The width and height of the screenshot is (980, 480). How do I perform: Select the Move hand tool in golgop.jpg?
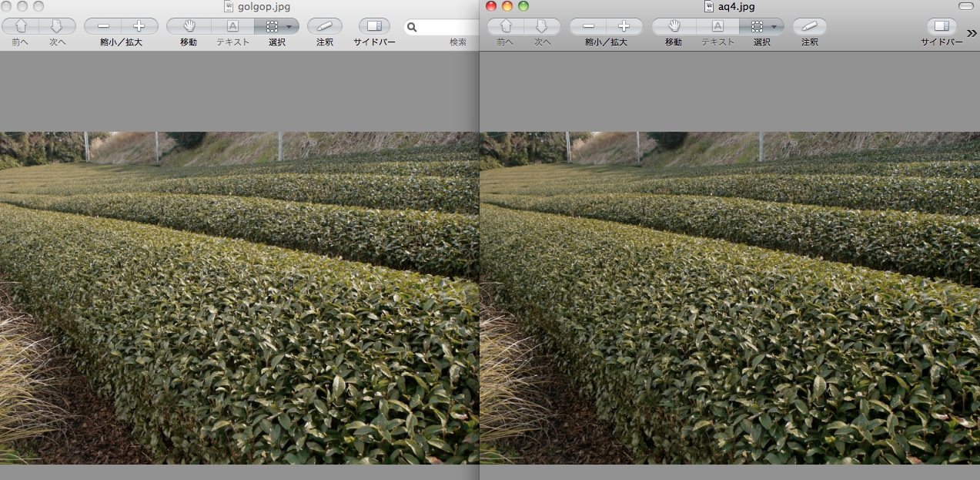[x=189, y=26]
